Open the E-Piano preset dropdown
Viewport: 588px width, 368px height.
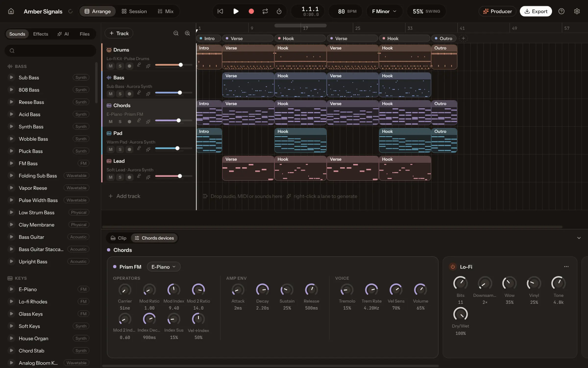164,267
